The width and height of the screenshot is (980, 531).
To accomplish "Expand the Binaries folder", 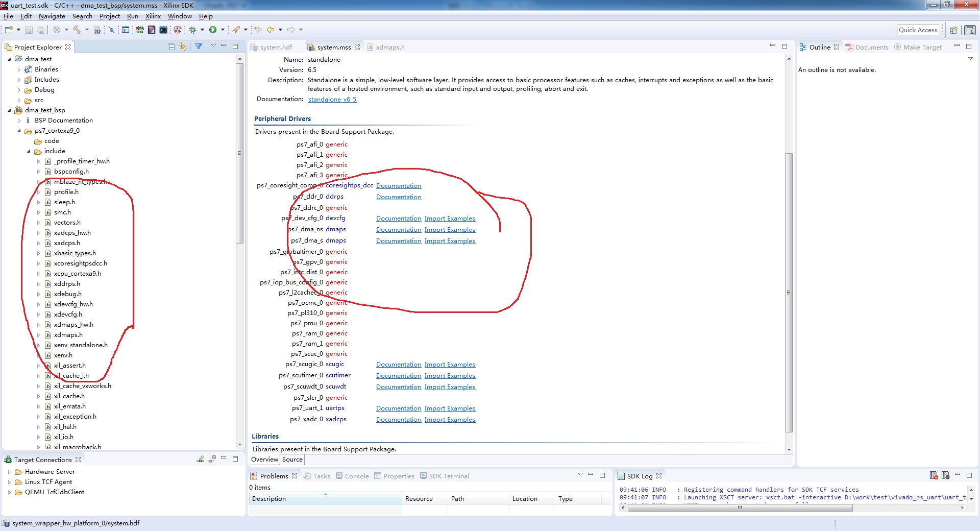I will tap(19, 69).
